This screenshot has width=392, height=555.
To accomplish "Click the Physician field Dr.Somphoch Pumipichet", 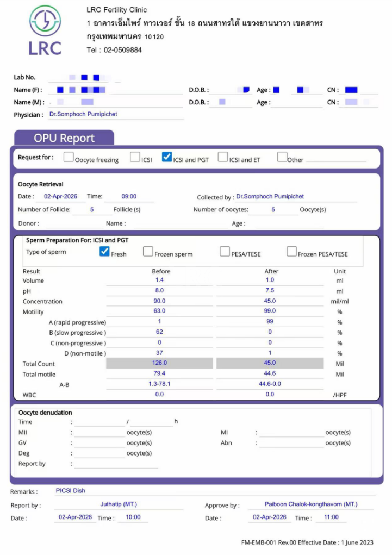I will tap(116, 114).
